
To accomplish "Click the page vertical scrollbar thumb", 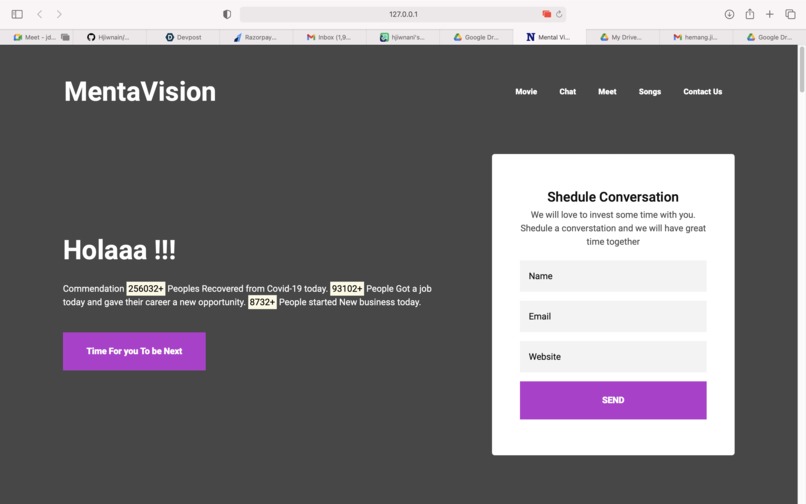I will pos(801,69).
